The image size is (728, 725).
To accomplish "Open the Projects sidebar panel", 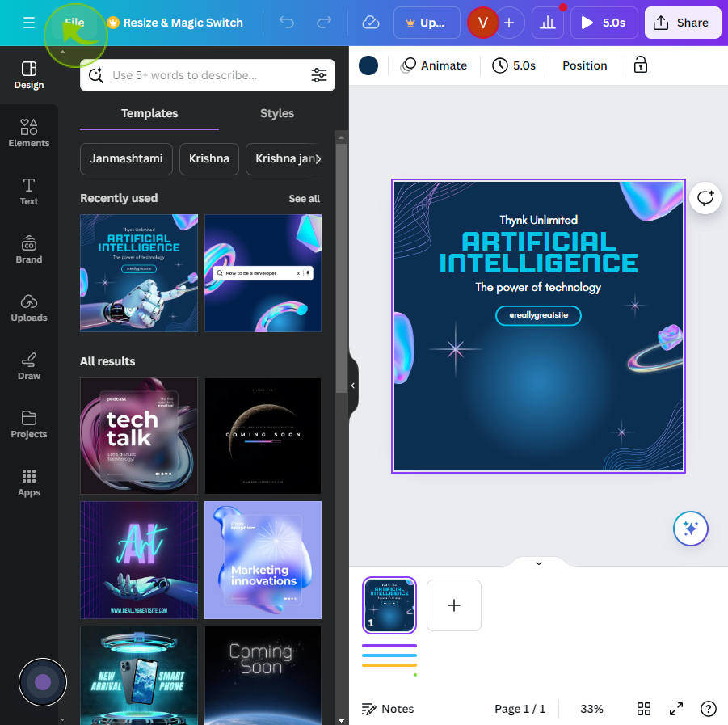I will coord(29,424).
